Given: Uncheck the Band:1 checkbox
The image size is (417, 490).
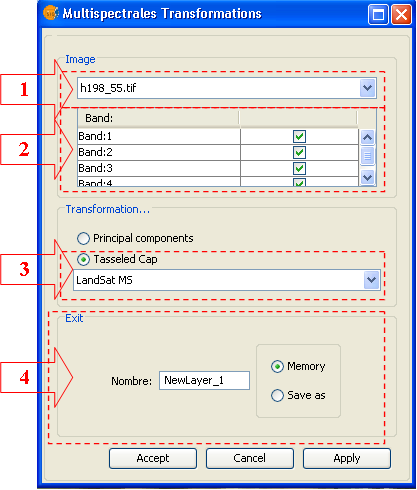Looking at the screenshot, I should pos(299,136).
